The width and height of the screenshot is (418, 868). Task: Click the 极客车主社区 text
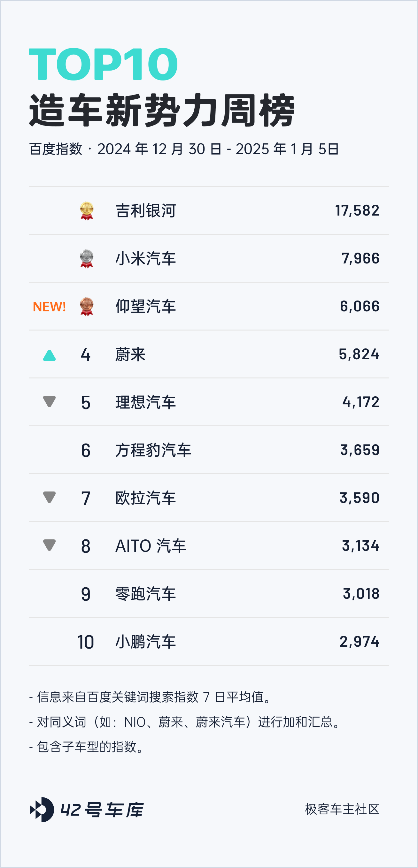[x=342, y=809]
